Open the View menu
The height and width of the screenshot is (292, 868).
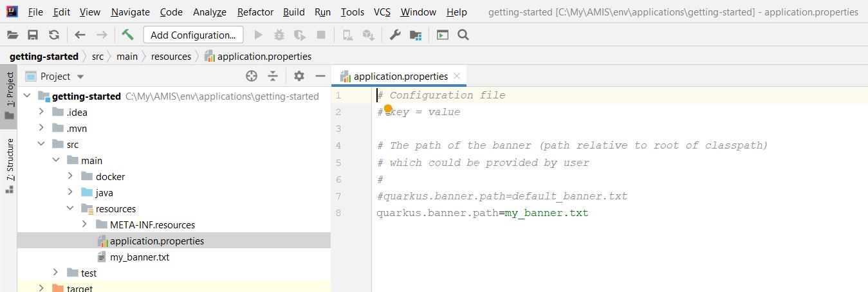pos(90,12)
